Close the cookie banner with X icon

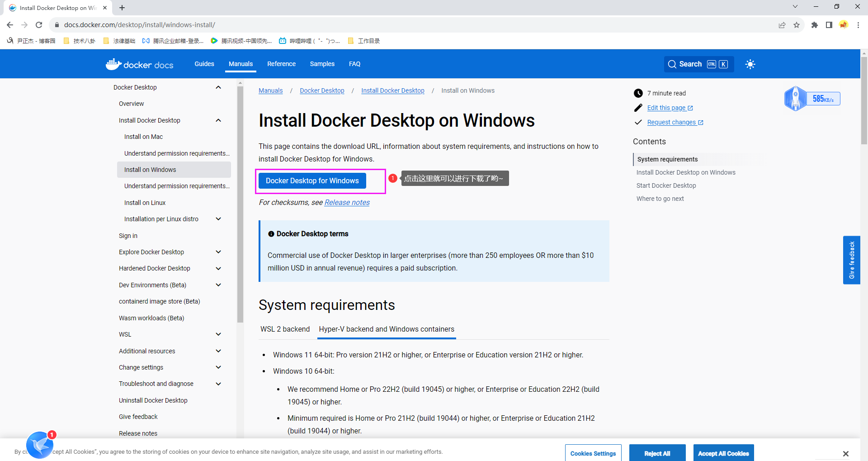(845, 453)
